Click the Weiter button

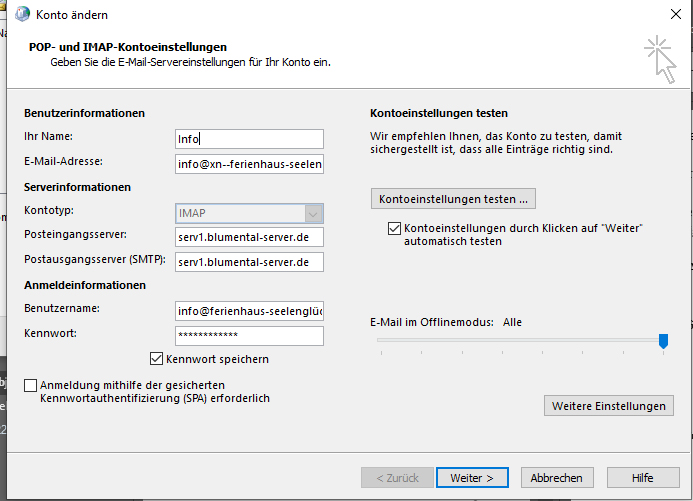click(x=472, y=478)
